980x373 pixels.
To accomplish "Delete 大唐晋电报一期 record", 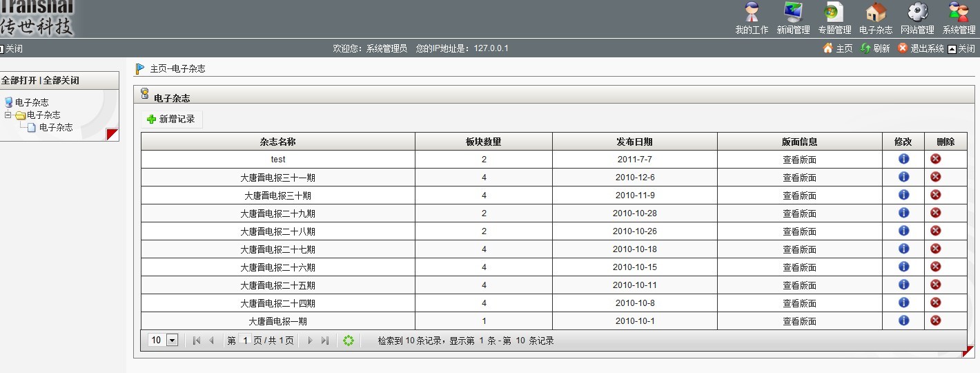I will point(936,321).
